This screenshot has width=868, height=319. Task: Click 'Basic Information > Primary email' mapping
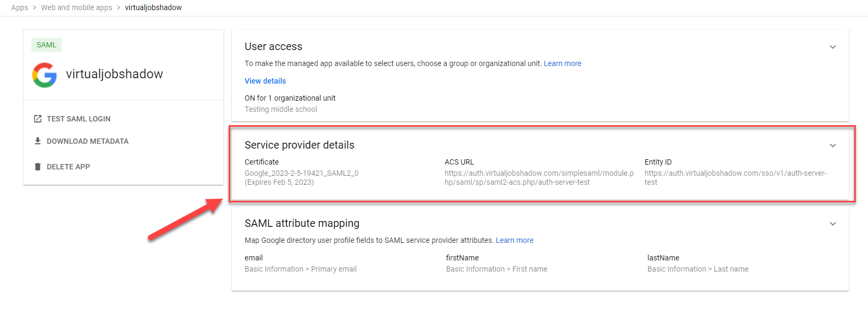coord(301,269)
